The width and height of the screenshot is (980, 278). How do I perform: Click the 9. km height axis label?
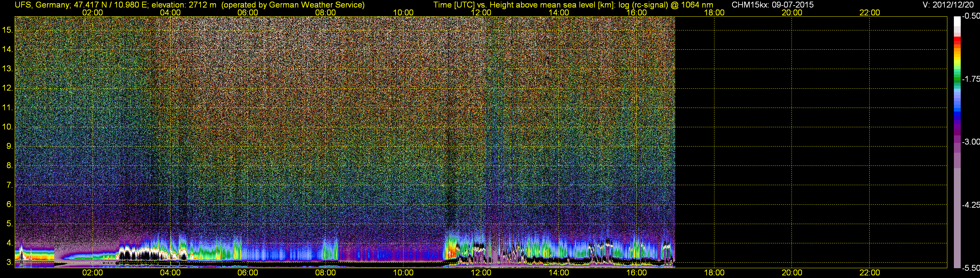pyautogui.click(x=9, y=146)
